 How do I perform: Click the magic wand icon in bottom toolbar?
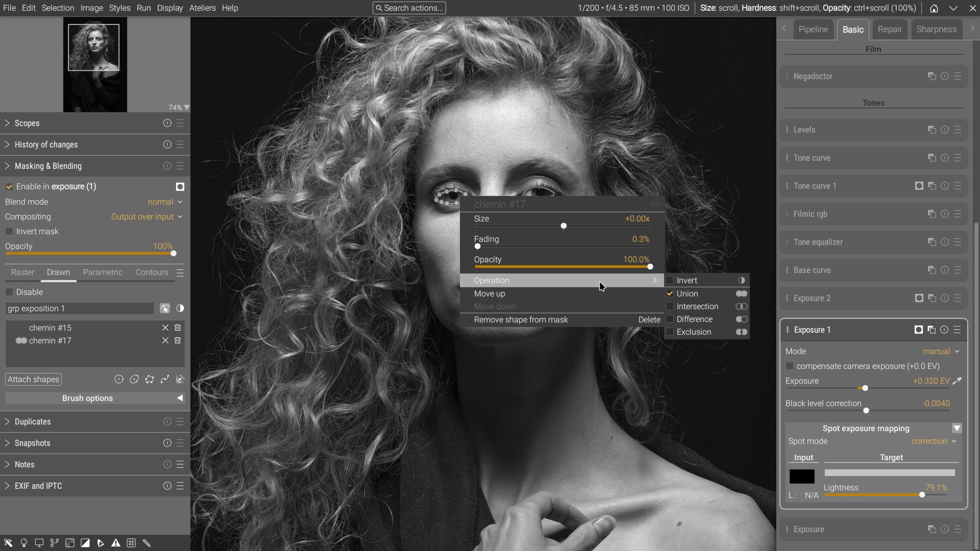click(x=8, y=543)
